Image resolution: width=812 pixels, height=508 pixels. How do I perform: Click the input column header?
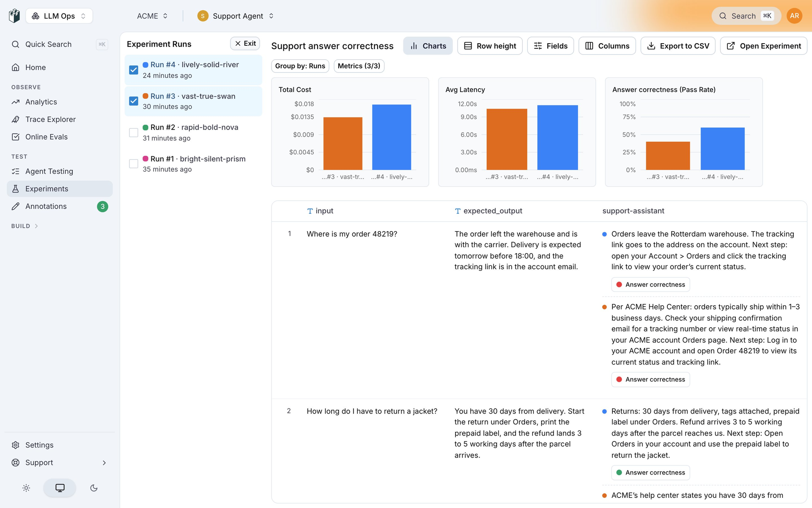tap(320, 211)
